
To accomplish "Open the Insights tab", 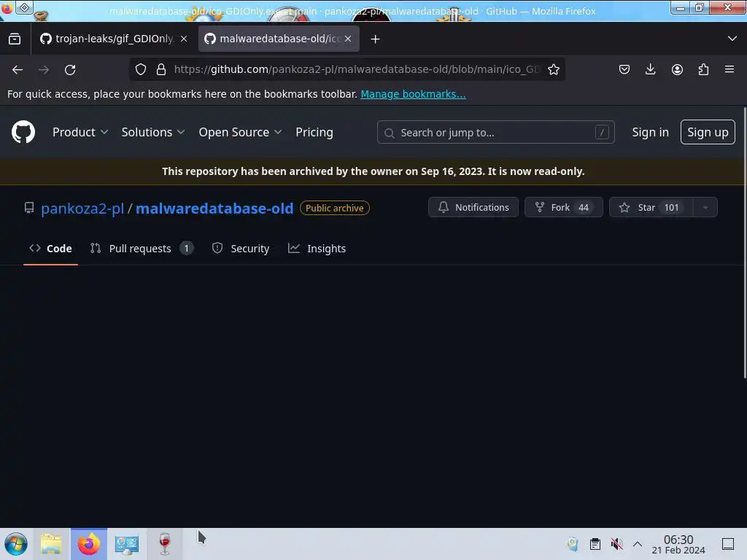I will 317,248.
